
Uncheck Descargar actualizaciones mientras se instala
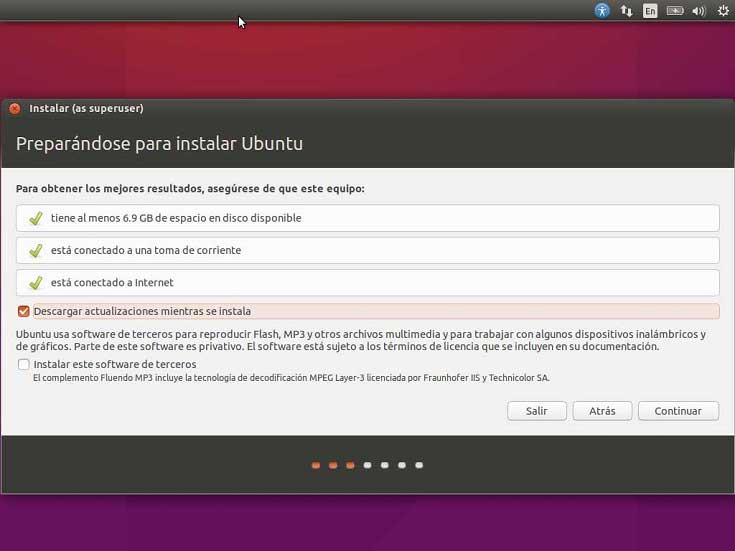(x=23, y=311)
